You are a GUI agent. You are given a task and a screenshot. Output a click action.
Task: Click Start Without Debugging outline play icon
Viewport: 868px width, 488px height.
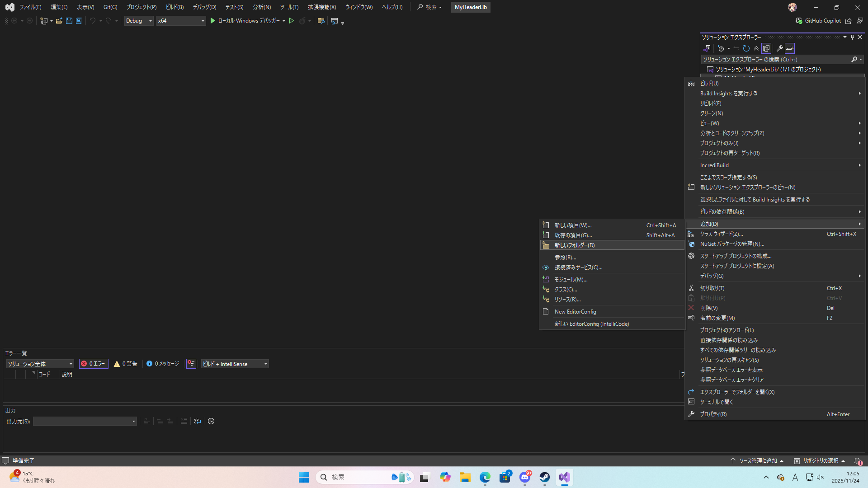pos(292,21)
